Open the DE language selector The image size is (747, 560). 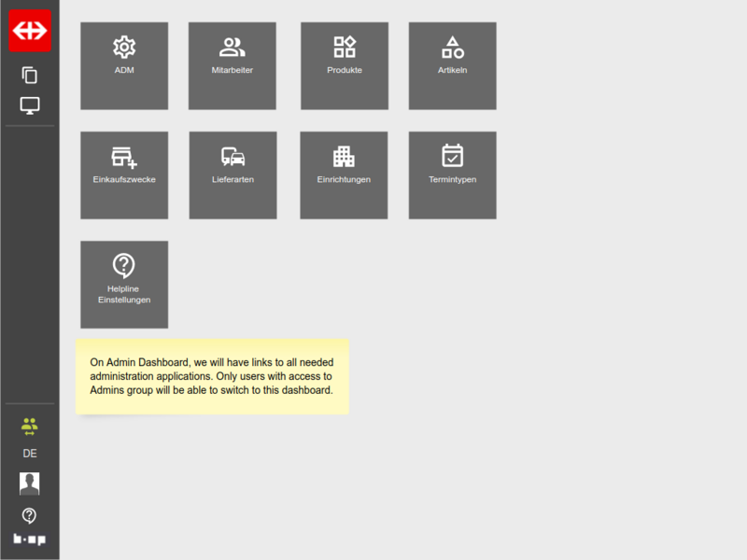tap(29, 454)
